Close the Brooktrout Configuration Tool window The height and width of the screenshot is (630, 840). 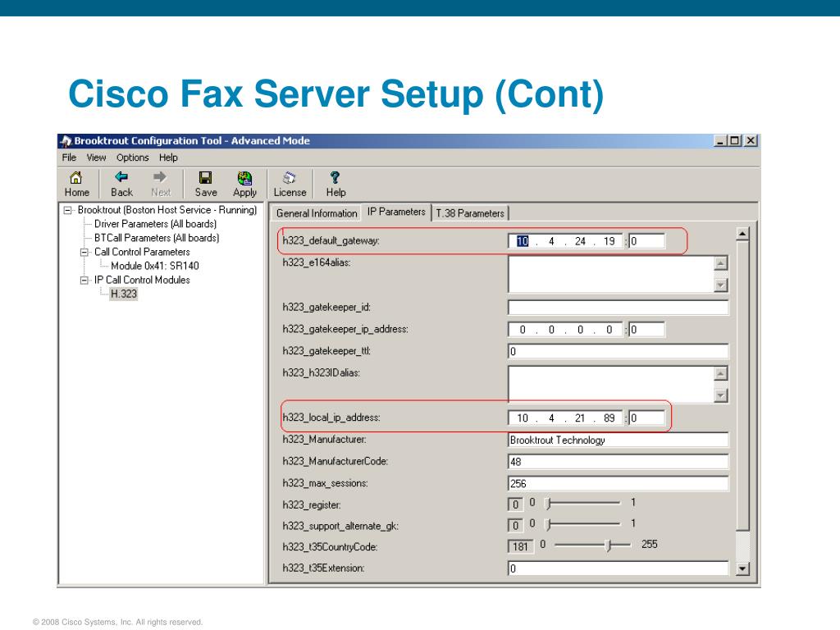pyautogui.click(x=751, y=141)
